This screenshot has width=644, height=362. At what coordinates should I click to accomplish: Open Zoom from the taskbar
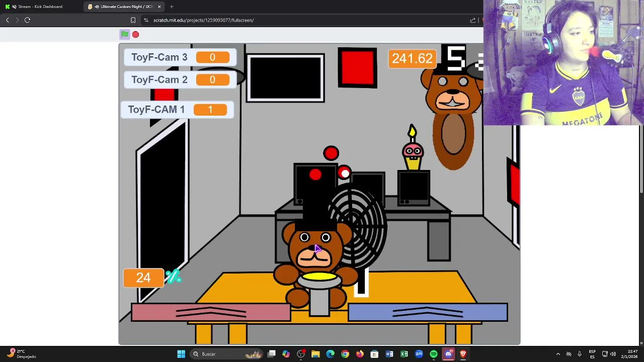[419, 354]
